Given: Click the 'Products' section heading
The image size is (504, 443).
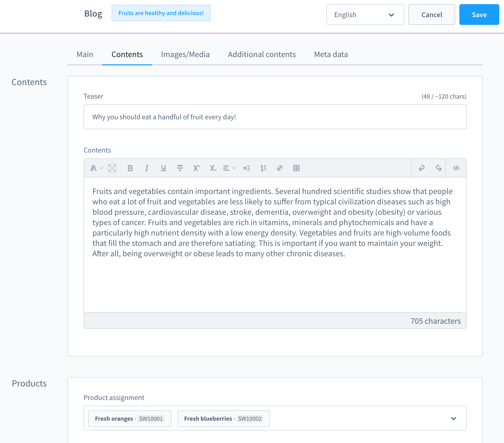Looking at the screenshot, I should coord(29,383).
